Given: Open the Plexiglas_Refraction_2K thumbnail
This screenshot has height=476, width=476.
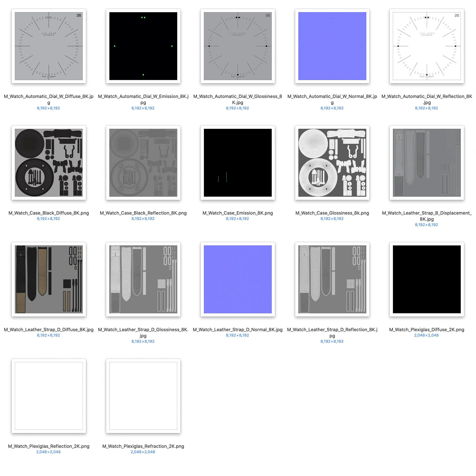Looking at the screenshot, I should click(x=143, y=396).
